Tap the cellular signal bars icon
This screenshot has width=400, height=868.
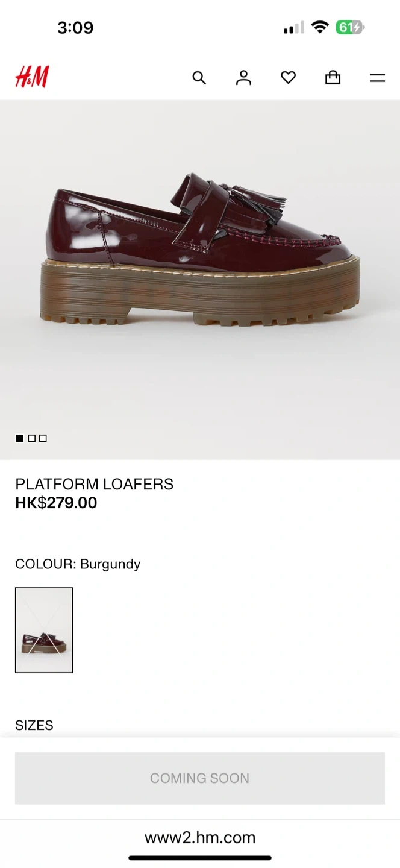(x=294, y=28)
